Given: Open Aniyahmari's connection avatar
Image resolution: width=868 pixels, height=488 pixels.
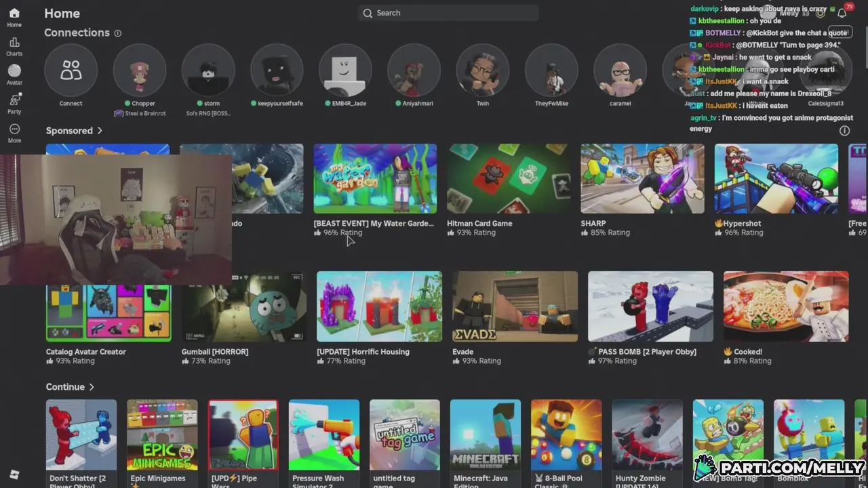Looking at the screenshot, I should 414,70.
